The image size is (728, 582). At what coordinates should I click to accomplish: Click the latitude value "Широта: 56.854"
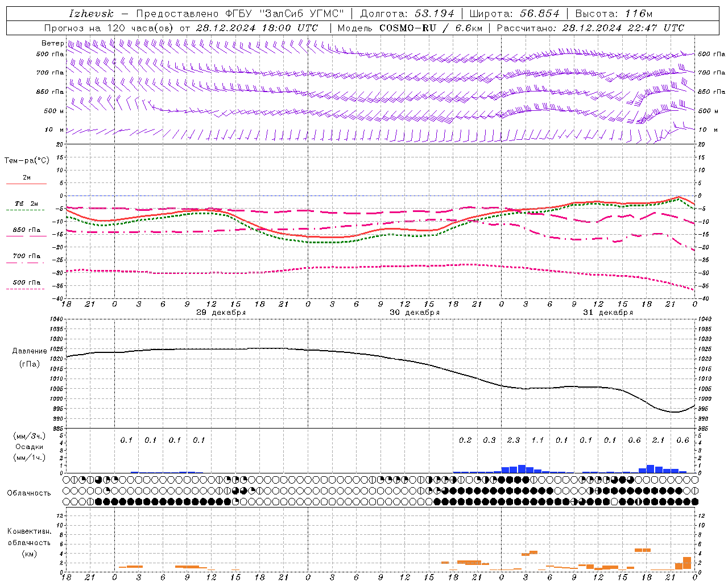click(x=514, y=14)
